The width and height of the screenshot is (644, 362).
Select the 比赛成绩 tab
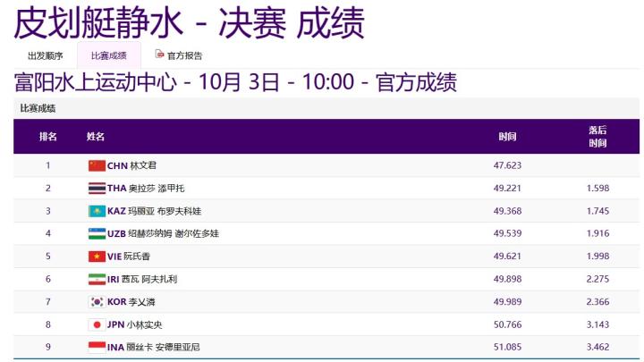tap(108, 55)
